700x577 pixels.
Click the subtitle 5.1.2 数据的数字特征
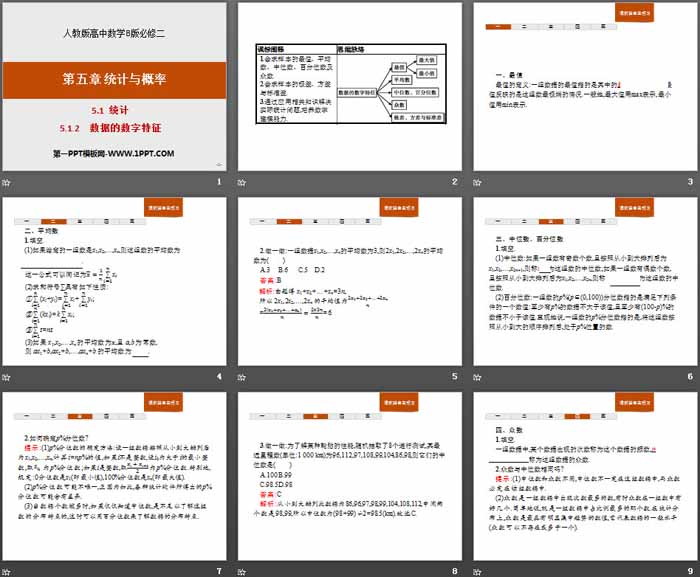[110, 128]
